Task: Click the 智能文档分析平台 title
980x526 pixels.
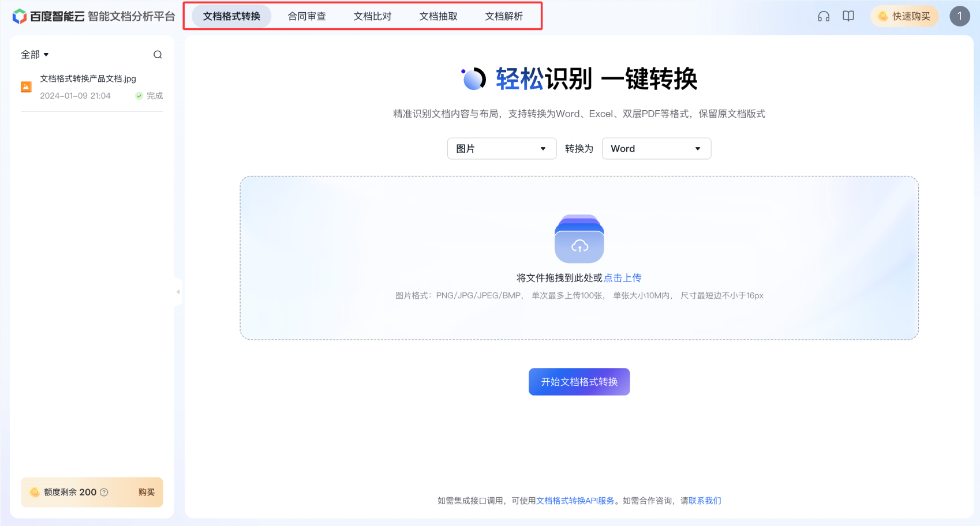Action: click(132, 16)
